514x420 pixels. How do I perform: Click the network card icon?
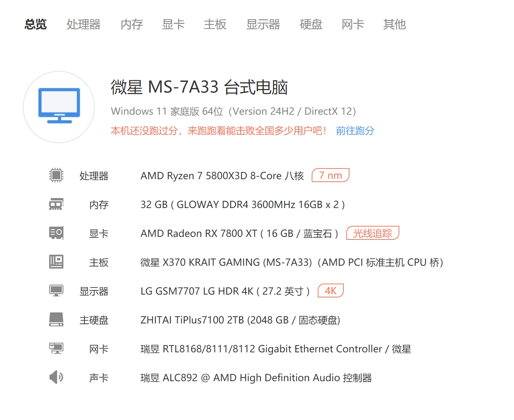click(x=56, y=348)
